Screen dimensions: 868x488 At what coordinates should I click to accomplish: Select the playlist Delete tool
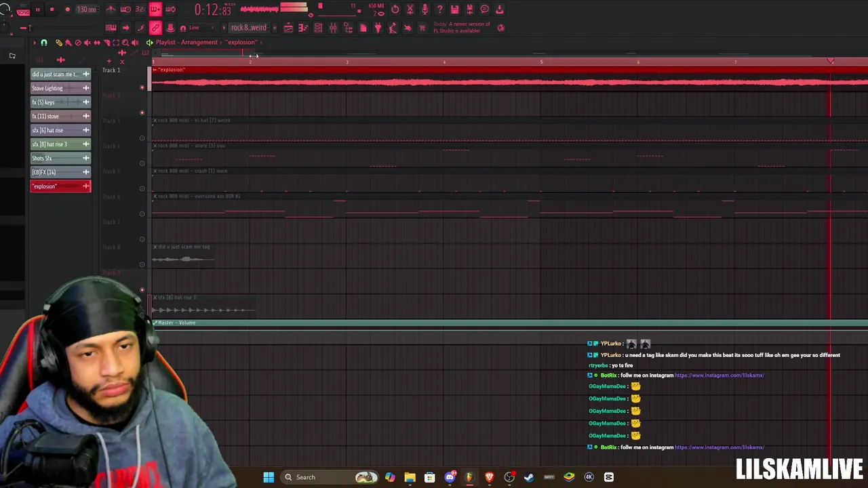tap(77, 43)
